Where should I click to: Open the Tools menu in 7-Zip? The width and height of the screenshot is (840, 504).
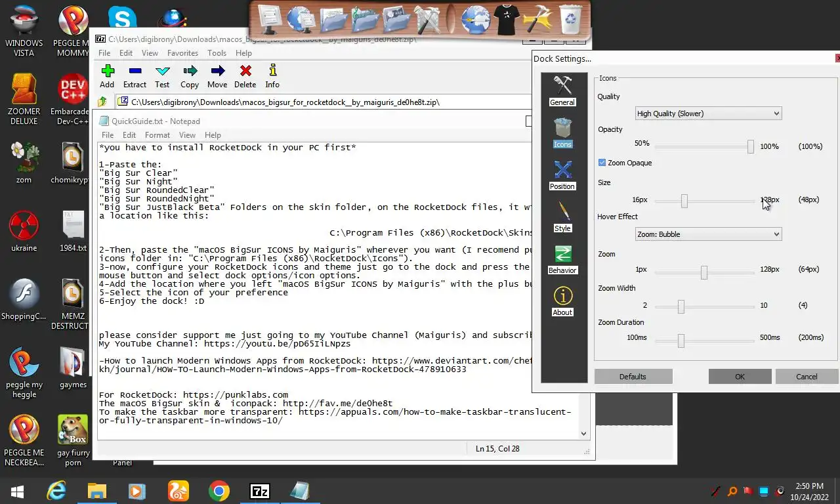pos(217,53)
